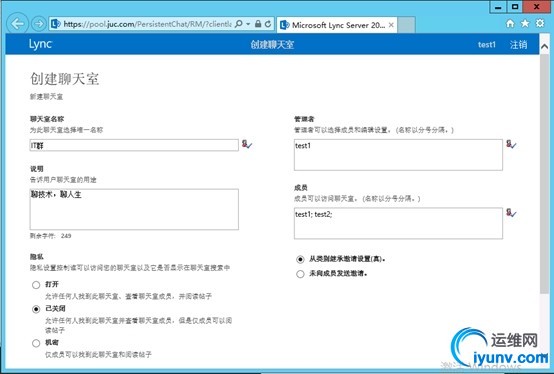
Task: Open a new blank tab
Action: [406, 25]
